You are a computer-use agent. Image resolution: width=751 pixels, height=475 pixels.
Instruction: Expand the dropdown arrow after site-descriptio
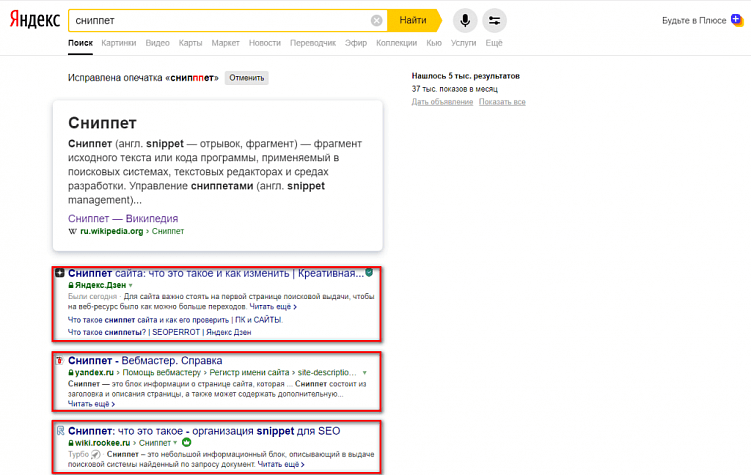click(364, 373)
